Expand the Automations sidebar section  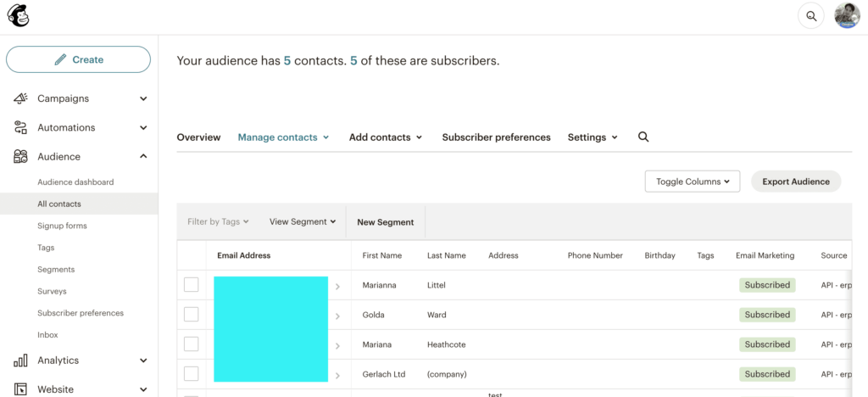click(x=143, y=127)
